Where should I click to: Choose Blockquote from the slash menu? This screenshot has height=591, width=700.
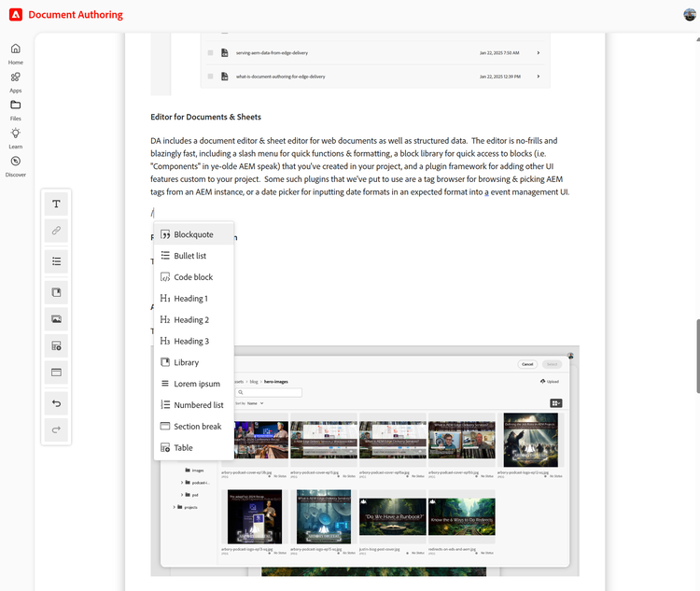click(193, 234)
